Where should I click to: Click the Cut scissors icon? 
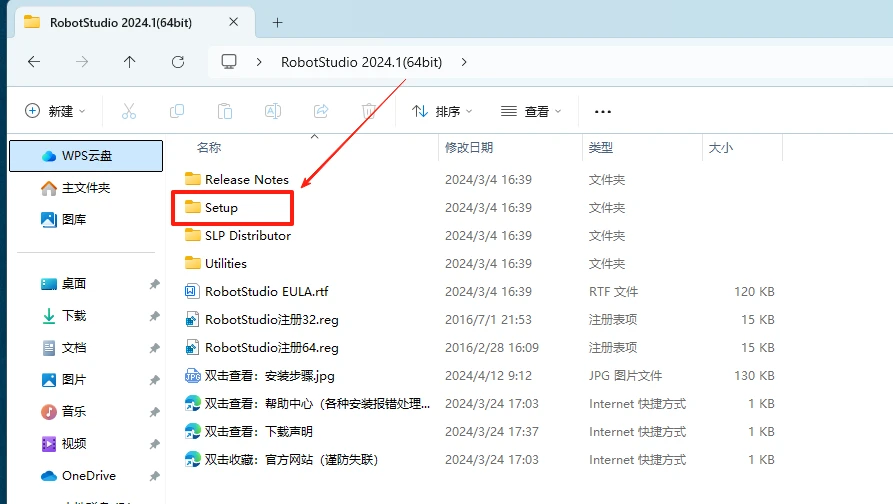click(x=129, y=111)
